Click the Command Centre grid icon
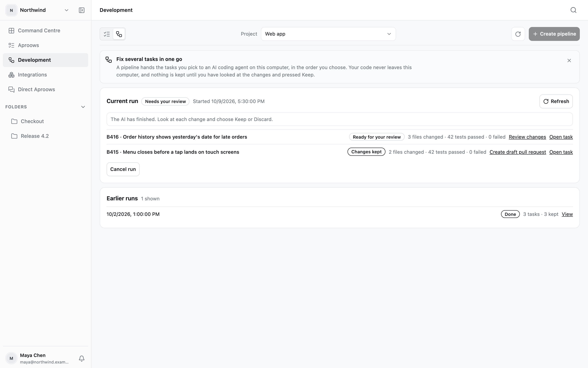The width and height of the screenshot is (588, 368). [x=11, y=31]
